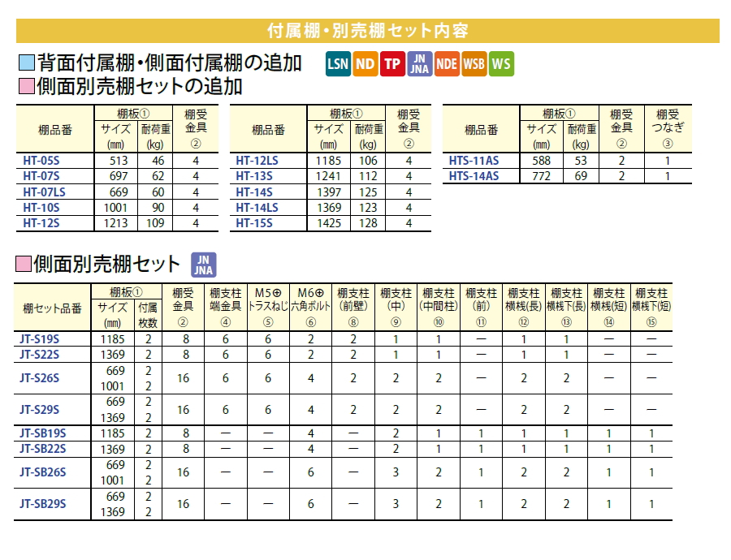Click the 付属棚・別売棚セット内容 title banner
The width and height of the screenshot is (731, 560).
367,31
